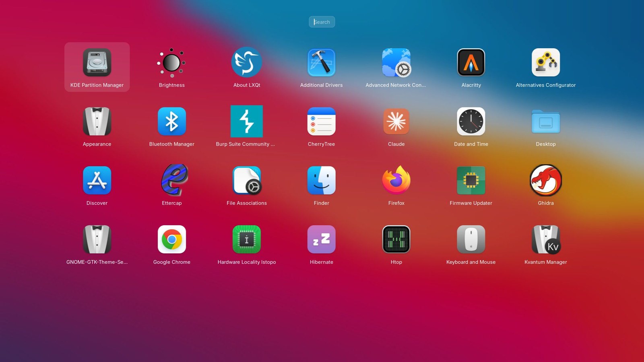
Task: Launch Finder
Action: 322,181
